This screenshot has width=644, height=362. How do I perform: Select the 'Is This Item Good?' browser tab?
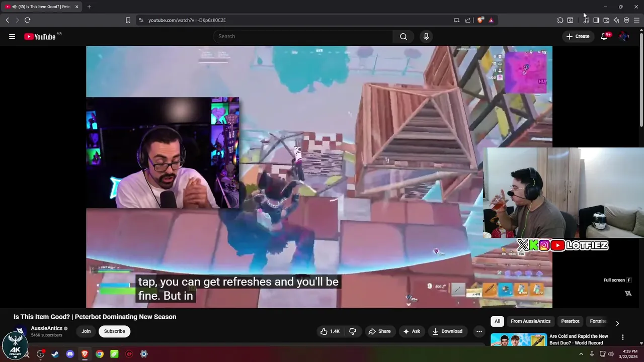pyautogui.click(x=41, y=7)
